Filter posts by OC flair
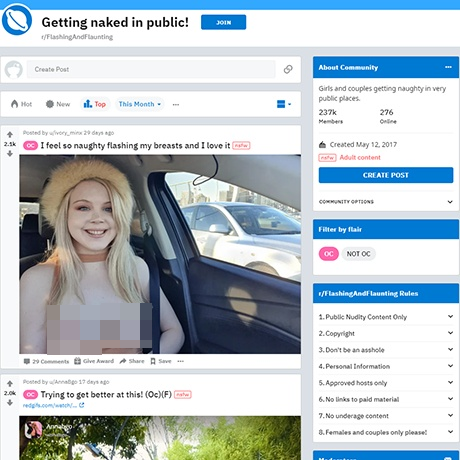 pyautogui.click(x=329, y=254)
